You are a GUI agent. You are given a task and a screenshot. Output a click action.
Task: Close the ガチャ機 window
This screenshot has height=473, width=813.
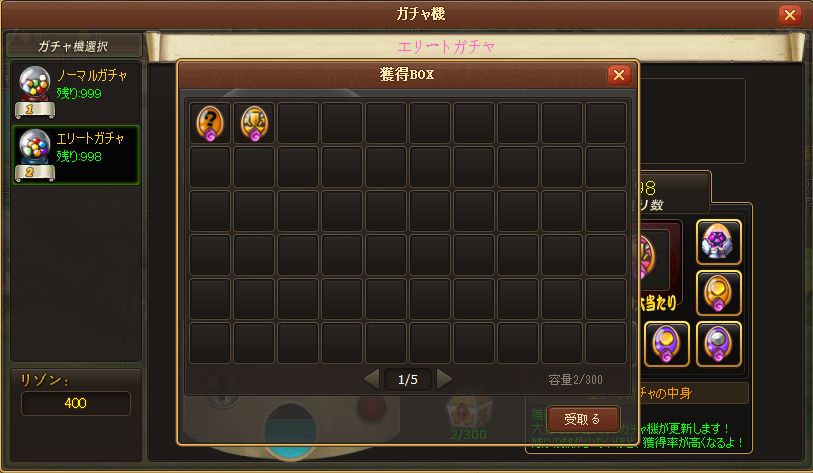(790, 15)
